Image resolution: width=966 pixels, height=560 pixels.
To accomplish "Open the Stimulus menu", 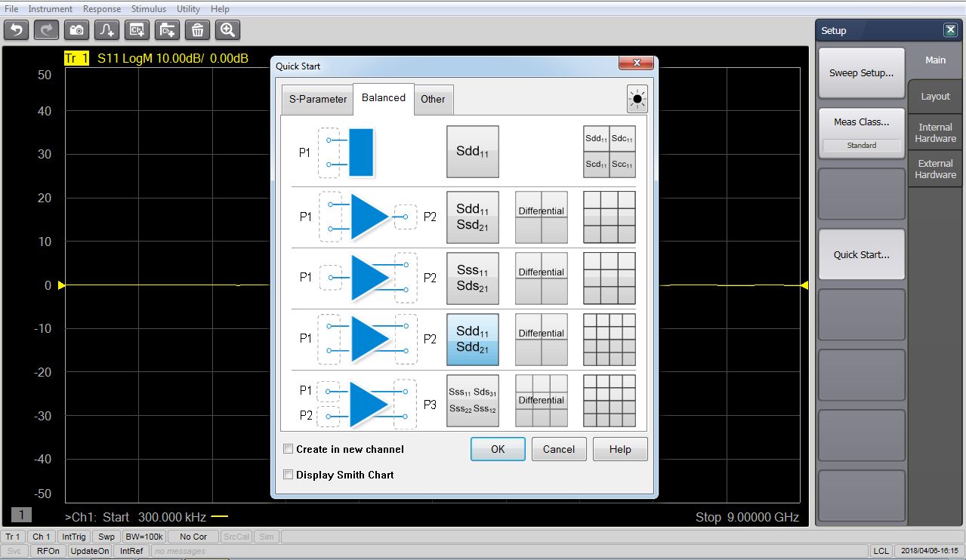I will coord(149,9).
